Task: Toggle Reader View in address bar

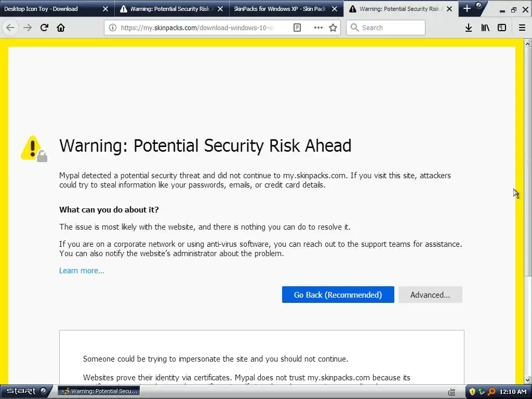Action: [297, 28]
